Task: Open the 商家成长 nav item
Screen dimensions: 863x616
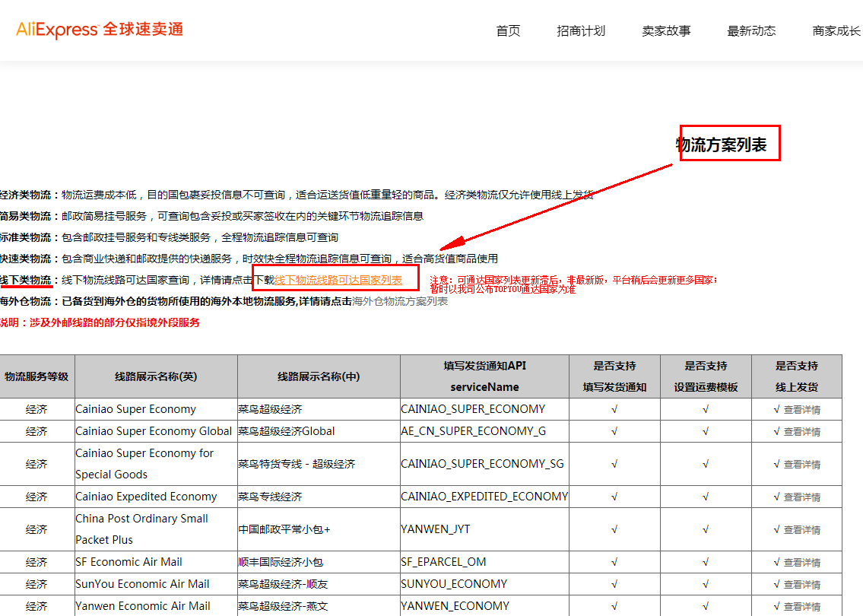Action: 837,31
